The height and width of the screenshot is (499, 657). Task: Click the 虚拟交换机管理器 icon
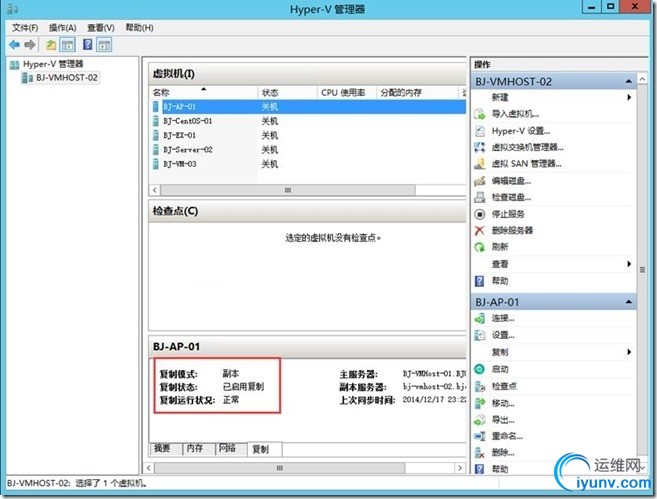[x=480, y=147]
